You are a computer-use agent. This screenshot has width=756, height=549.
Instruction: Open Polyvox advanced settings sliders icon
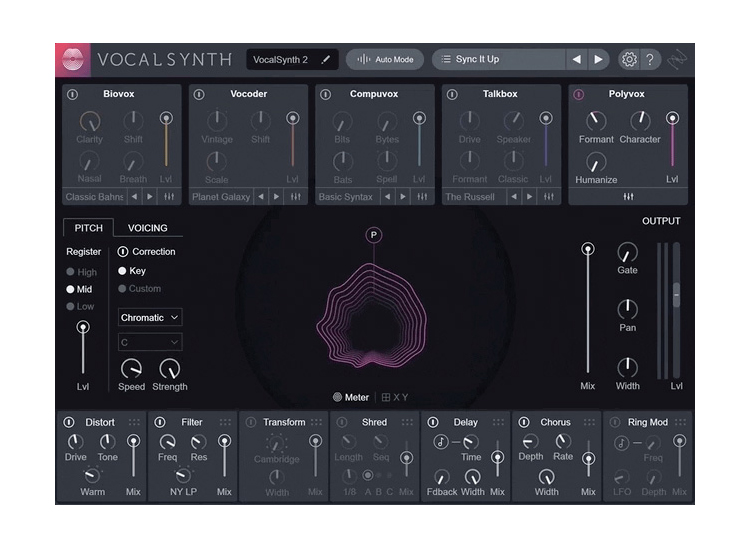[x=628, y=197]
